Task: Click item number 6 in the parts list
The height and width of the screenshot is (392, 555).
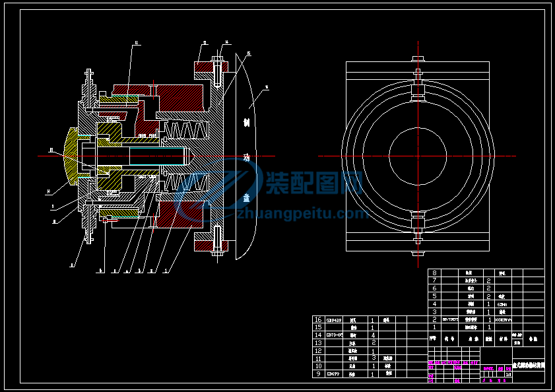Action: pos(434,288)
